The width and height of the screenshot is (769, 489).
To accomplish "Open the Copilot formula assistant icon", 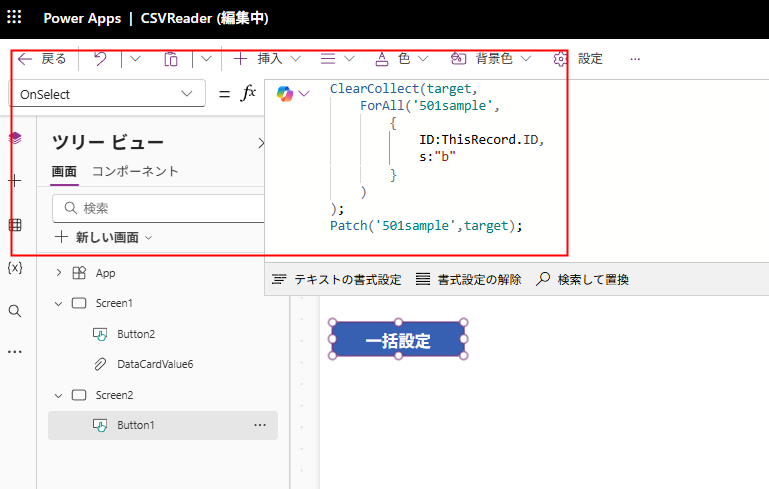I will coord(285,93).
